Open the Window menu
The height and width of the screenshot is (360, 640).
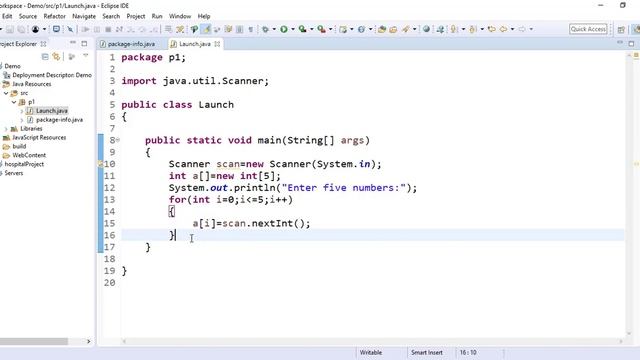pyautogui.click(x=180, y=16)
